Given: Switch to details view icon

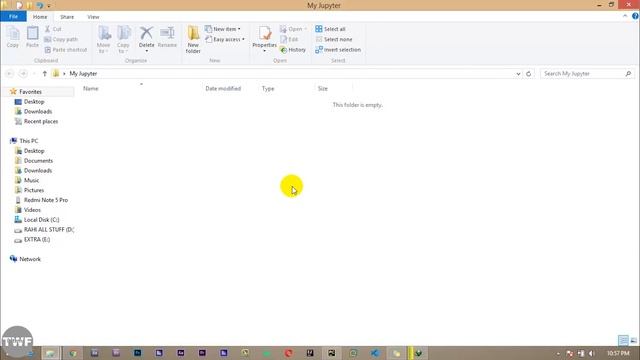Looking at the screenshot, I should (623, 340).
